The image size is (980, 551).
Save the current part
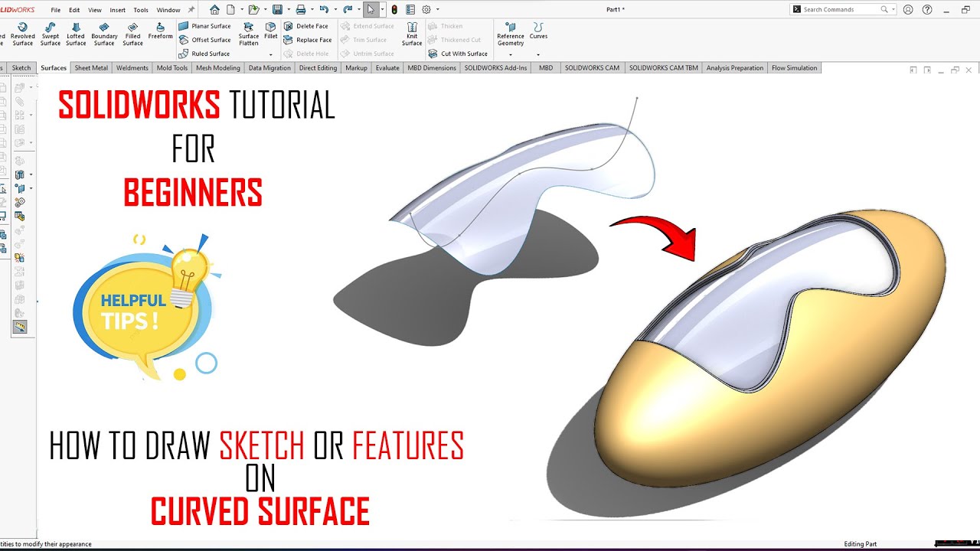[277, 10]
